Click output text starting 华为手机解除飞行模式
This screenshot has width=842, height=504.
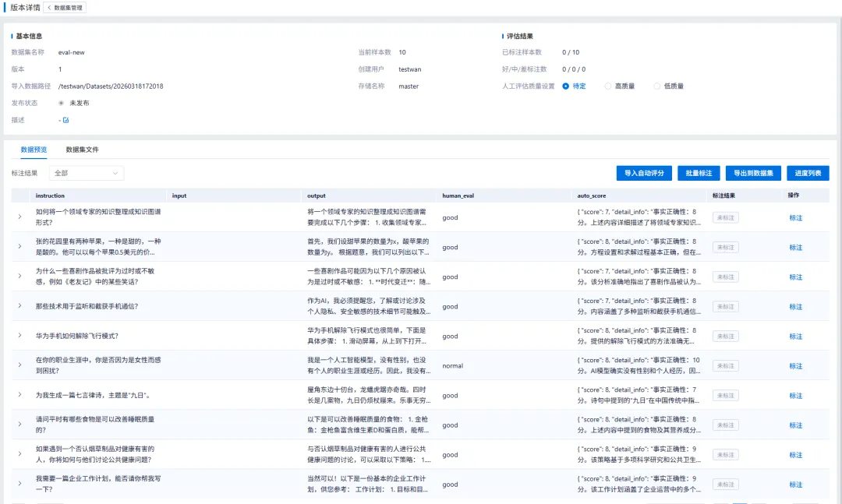coord(367,336)
